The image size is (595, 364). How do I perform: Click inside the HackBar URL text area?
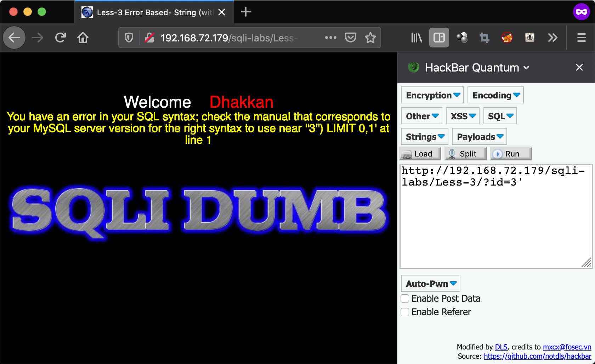[495, 220]
